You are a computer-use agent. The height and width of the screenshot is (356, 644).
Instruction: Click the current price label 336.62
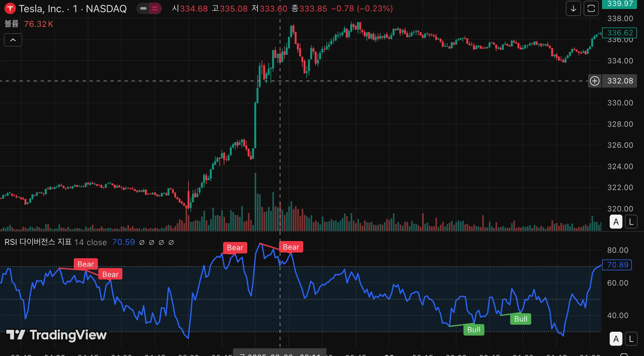[620, 33]
